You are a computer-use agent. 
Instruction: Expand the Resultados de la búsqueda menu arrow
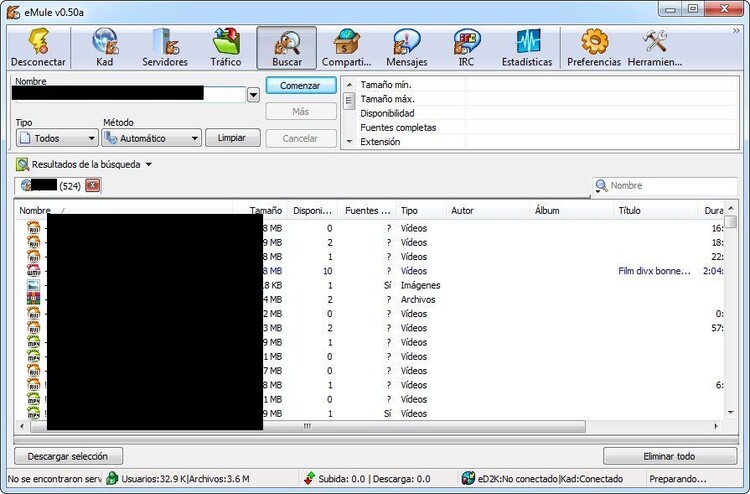pyautogui.click(x=149, y=165)
